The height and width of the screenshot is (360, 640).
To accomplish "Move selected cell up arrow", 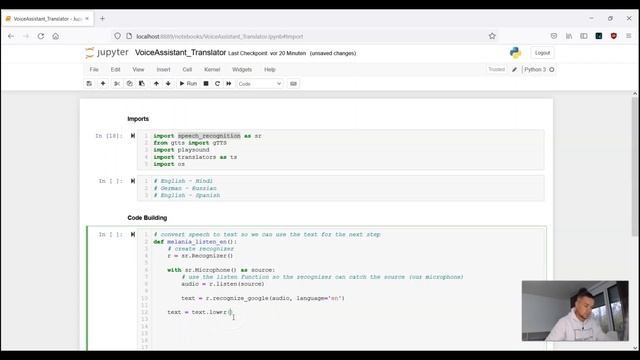I will click(156, 84).
